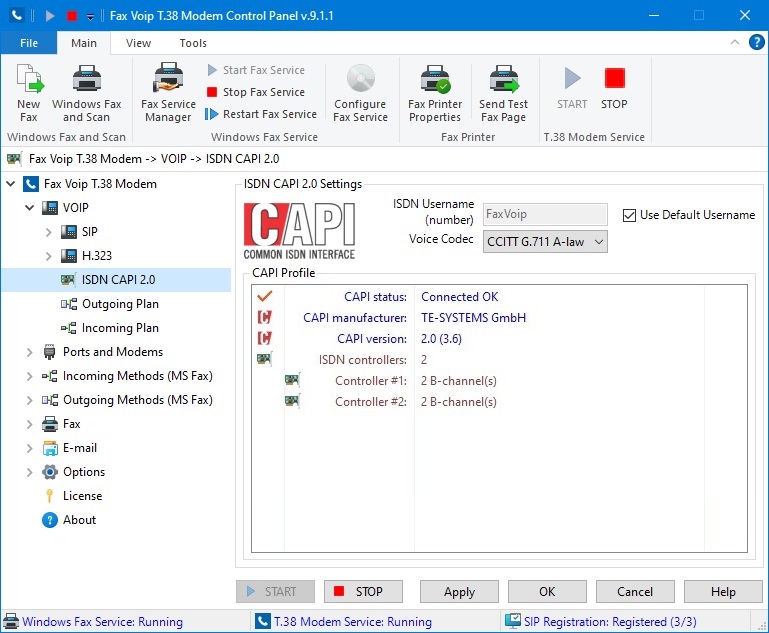Click Incoming Methods (MS Fax) icon
Screen dimensions: 769x633
(50, 376)
